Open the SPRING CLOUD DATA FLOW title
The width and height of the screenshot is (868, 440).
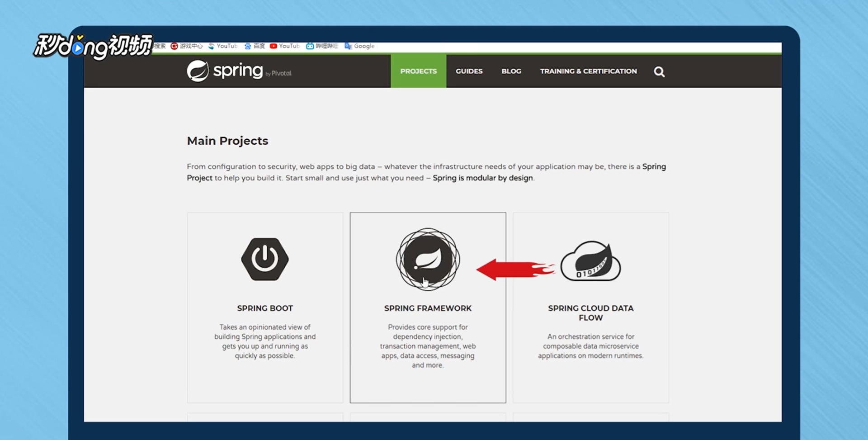click(590, 312)
